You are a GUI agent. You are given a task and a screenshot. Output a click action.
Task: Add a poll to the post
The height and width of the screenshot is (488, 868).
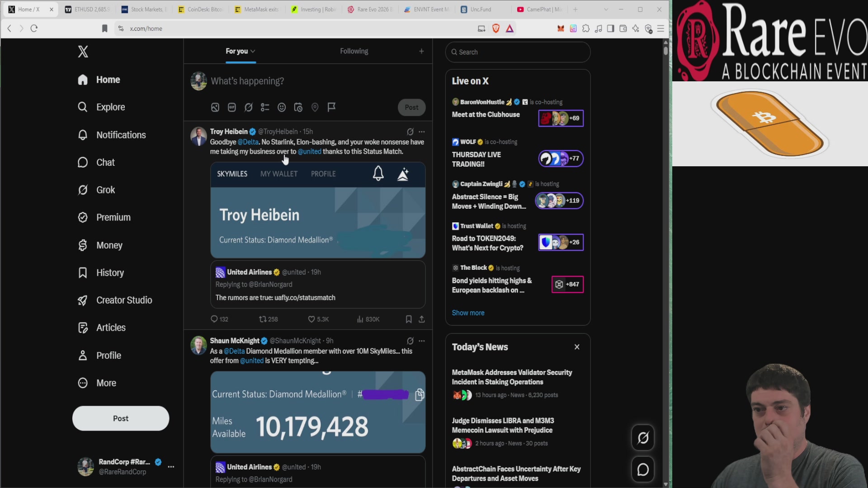click(x=265, y=108)
